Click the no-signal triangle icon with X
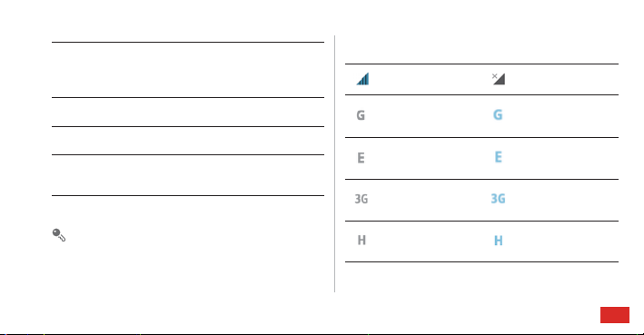This screenshot has height=335, width=644. pyautogui.click(x=498, y=78)
